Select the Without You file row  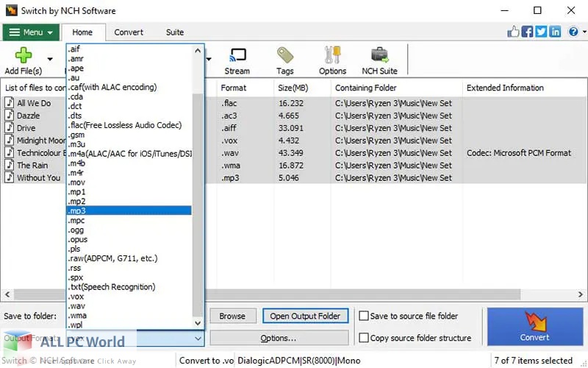click(294, 177)
